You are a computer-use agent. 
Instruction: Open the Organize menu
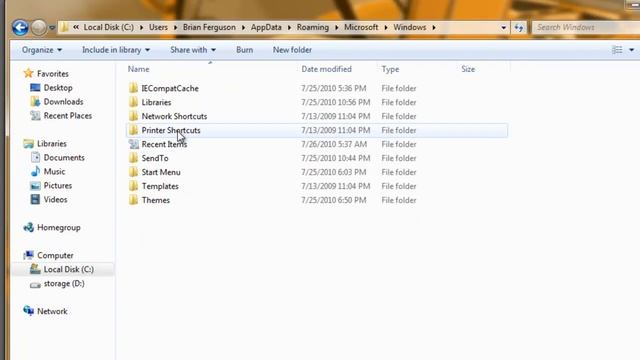click(x=42, y=50)
